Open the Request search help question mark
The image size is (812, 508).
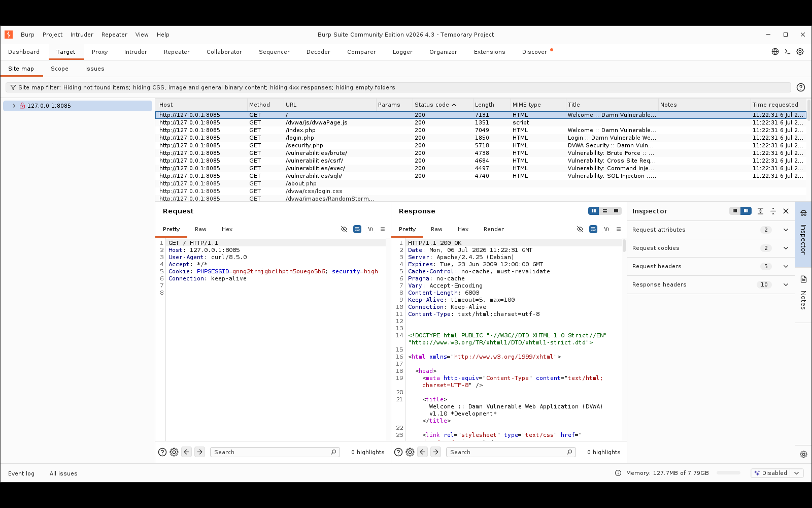pyautogui.click(x=162, y=452)
